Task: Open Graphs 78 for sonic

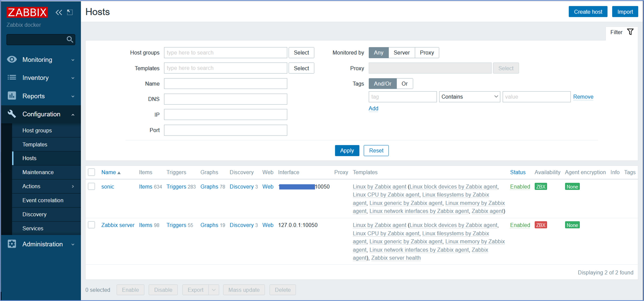Action: 209,186
